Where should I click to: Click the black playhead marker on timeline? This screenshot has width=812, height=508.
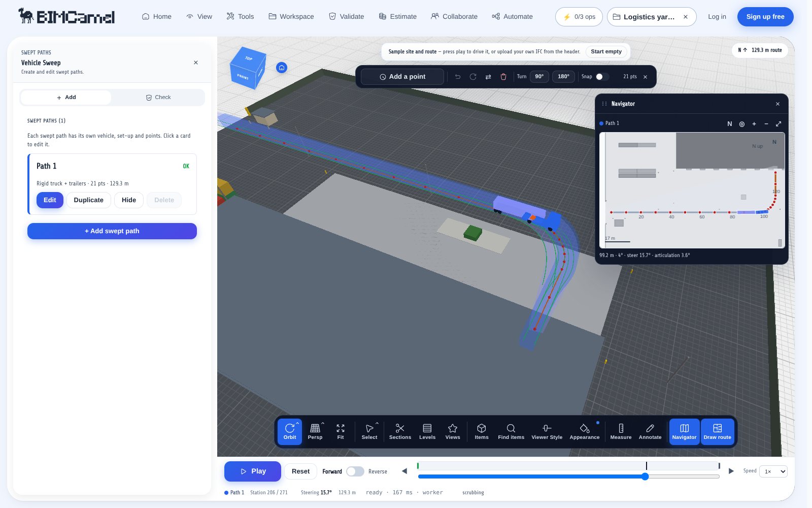point(646,466)
